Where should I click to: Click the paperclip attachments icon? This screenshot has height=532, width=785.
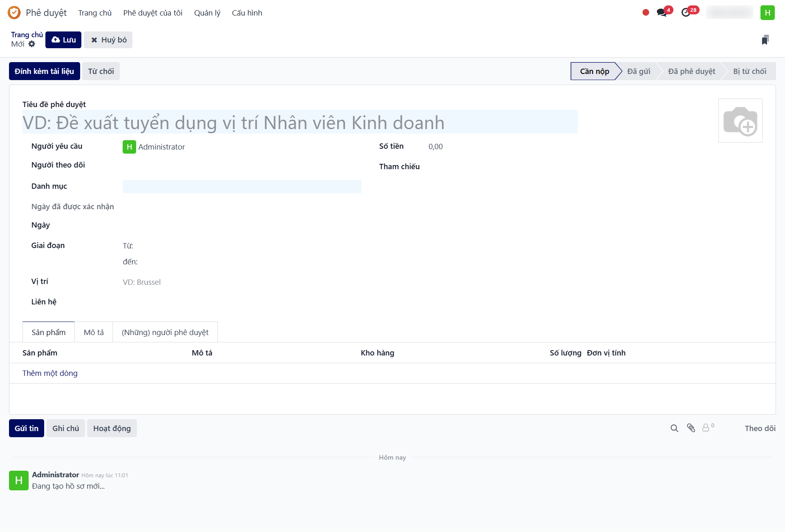coord(691,428)
